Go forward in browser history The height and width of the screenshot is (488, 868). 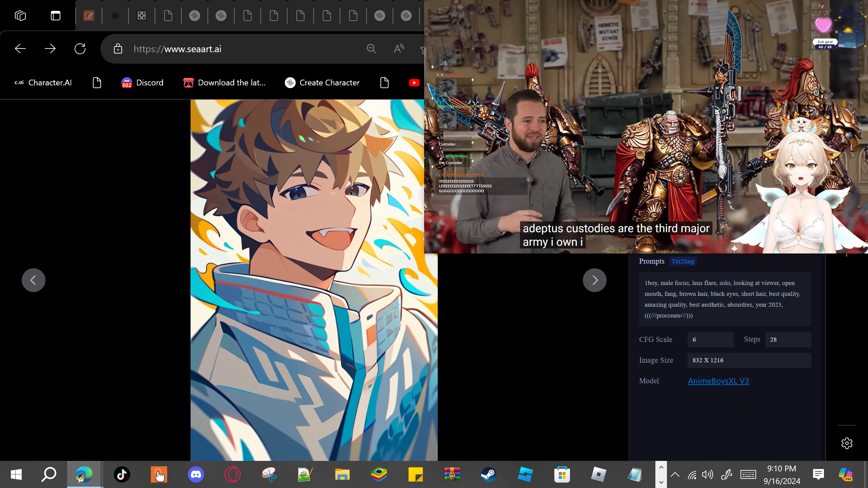coord(50,49)
